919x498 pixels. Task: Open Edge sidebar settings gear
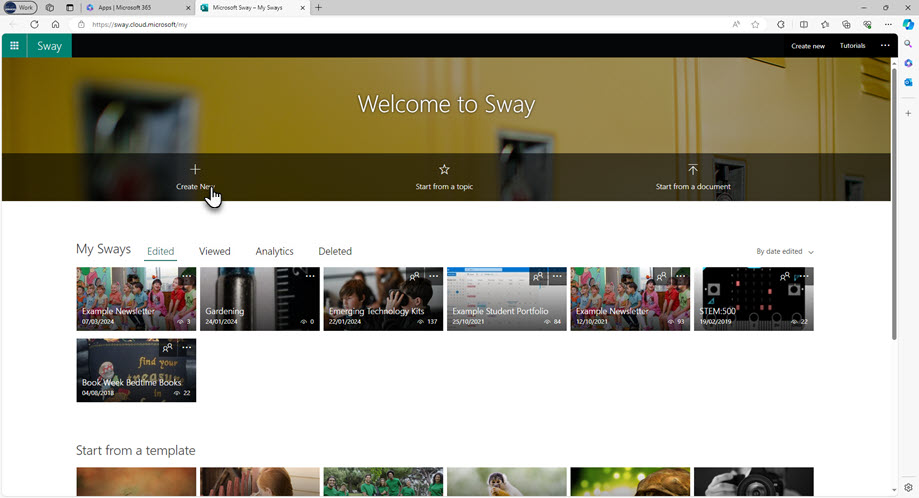click(x=908, y=487)
